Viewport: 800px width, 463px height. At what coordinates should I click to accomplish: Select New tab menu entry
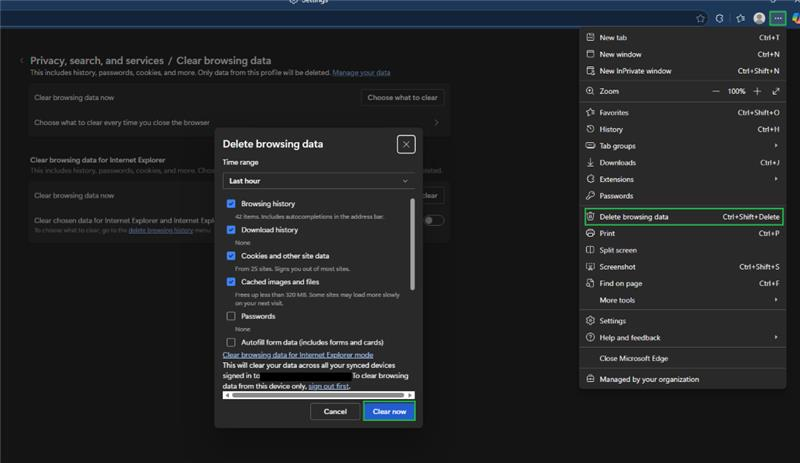[x=683, y=37]
